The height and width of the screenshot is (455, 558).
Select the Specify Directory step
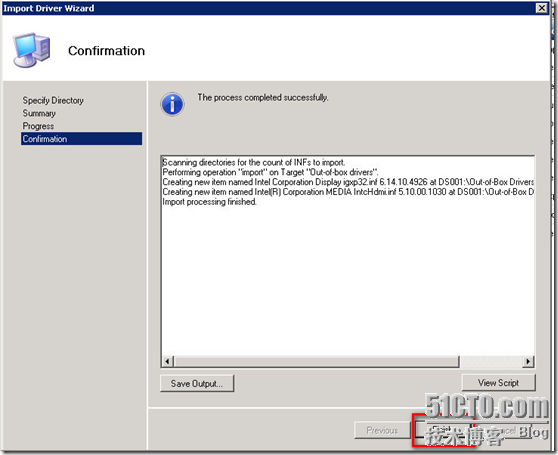click(53, 100)
